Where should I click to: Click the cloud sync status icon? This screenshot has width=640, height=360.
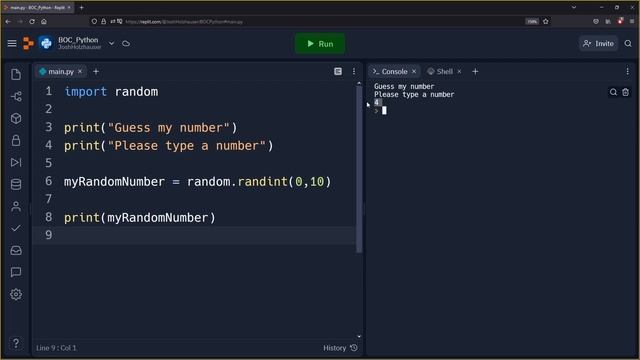click(x=126, y=44)
